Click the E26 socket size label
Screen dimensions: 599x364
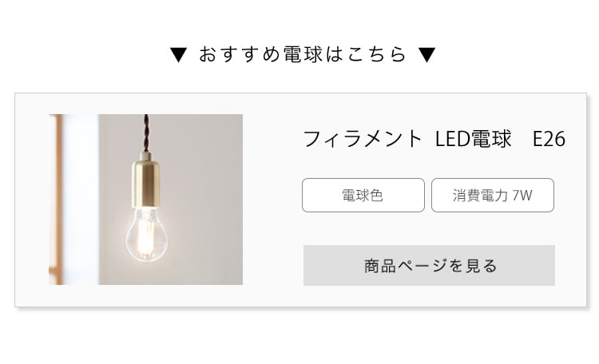pyautogui.click(x=549, y=139)
